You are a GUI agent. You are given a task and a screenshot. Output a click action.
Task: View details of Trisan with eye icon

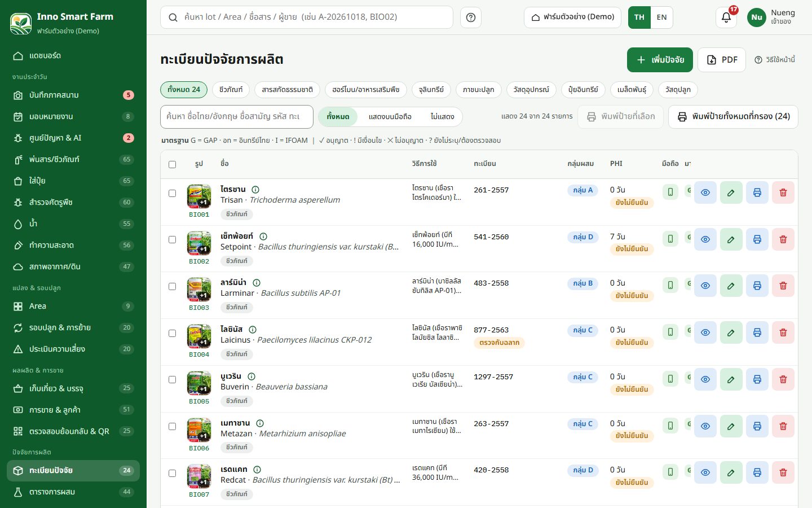tap(705, 192)
